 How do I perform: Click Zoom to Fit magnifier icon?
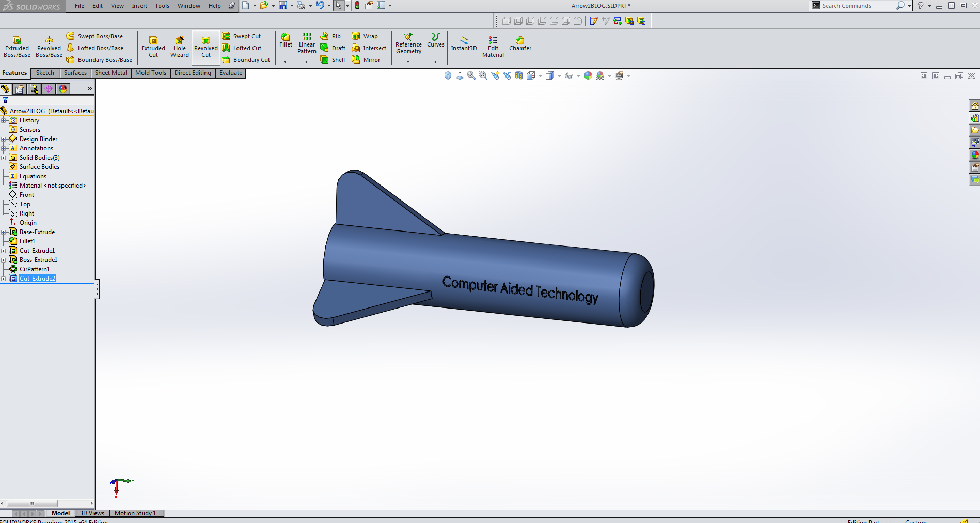tap(471, 75)
